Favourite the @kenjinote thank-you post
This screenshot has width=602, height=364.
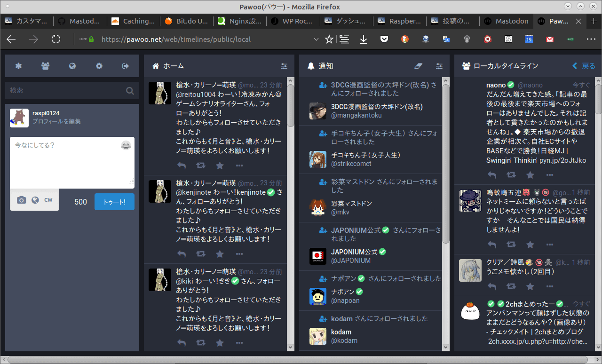(x=220, y=254)
